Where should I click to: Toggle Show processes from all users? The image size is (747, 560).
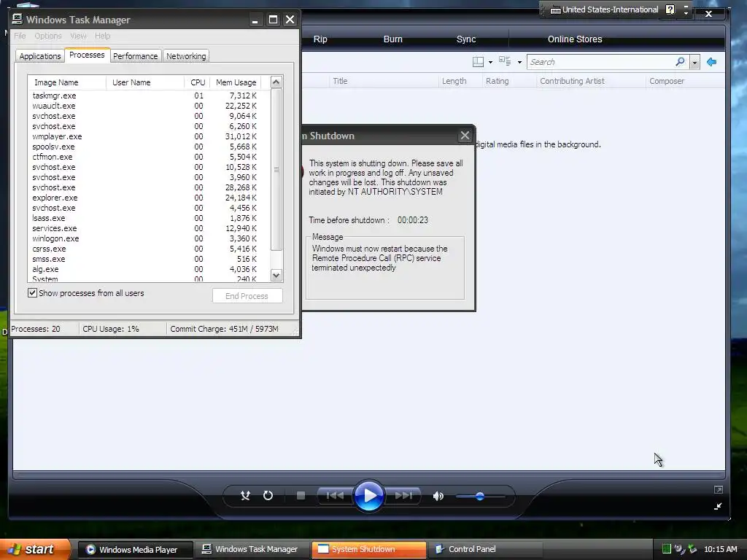(32, 293)
